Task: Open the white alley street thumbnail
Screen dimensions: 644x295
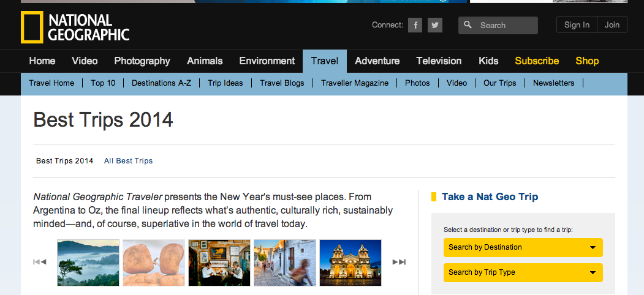Action: point(285,263)
